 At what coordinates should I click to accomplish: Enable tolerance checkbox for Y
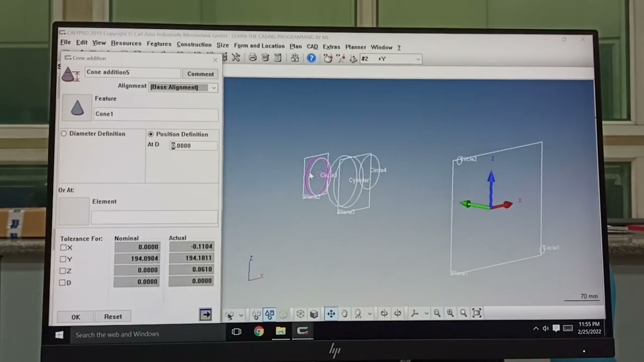[63, 259]
